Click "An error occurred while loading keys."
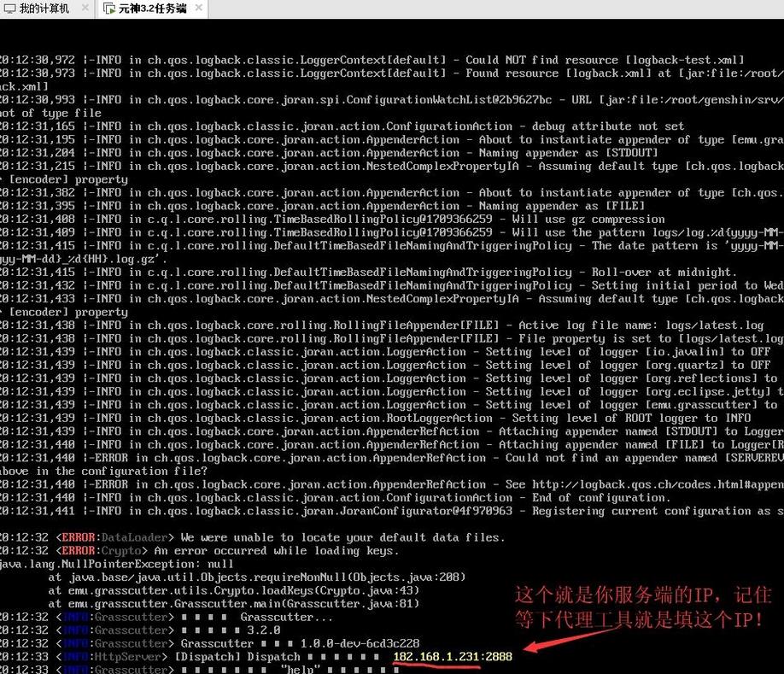The image size is (784, 674). pyautogui.click(x=277, y=551)
